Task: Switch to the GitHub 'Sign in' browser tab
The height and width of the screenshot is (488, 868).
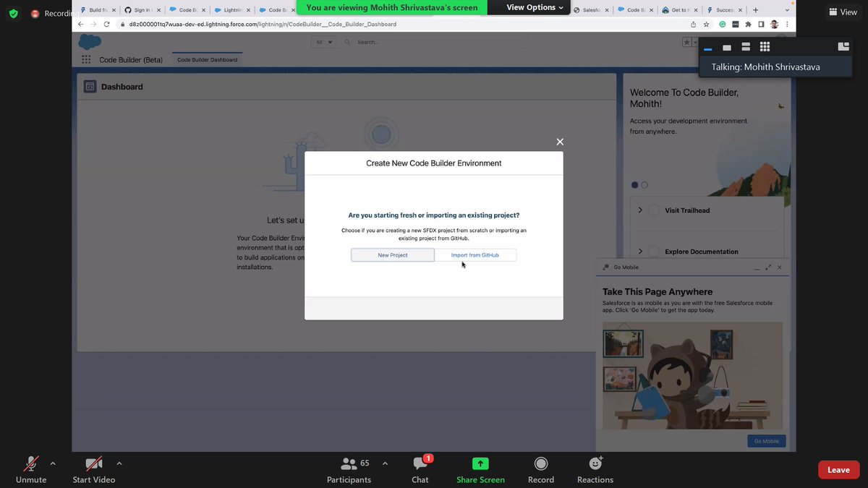Action: click(141, 10)
